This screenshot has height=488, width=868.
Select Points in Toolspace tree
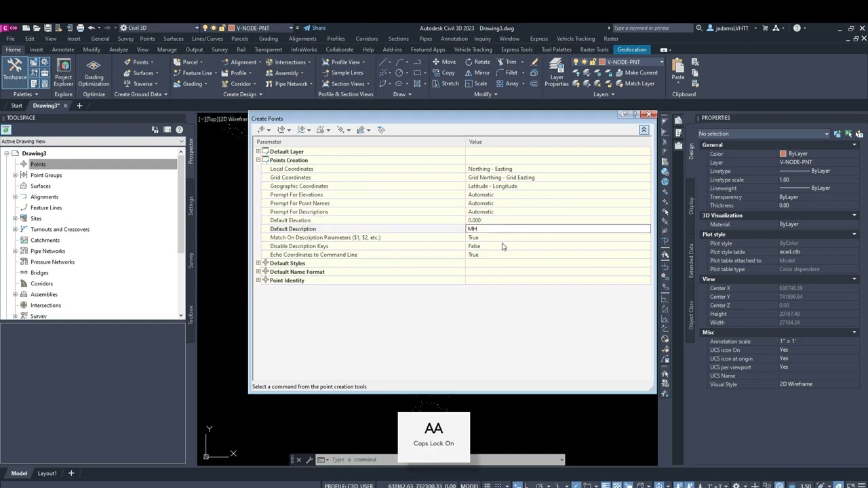pyautogui.click(x=38, y=164)
